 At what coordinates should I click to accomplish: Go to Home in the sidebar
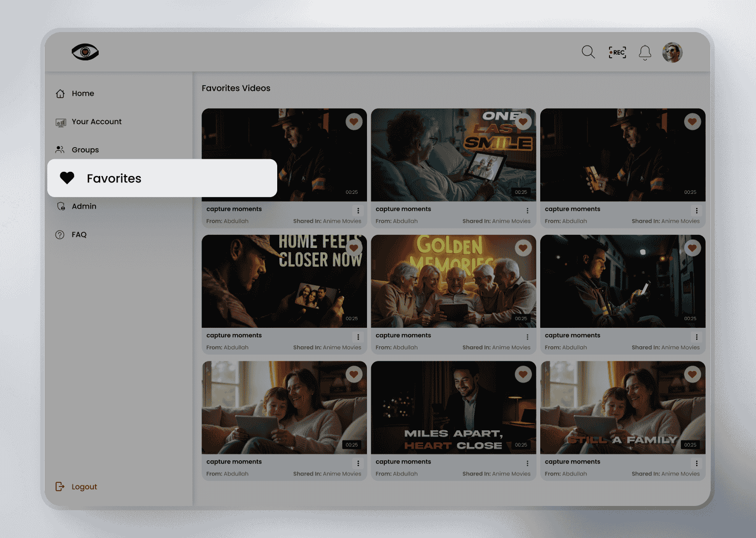click(x=82, y=94)
